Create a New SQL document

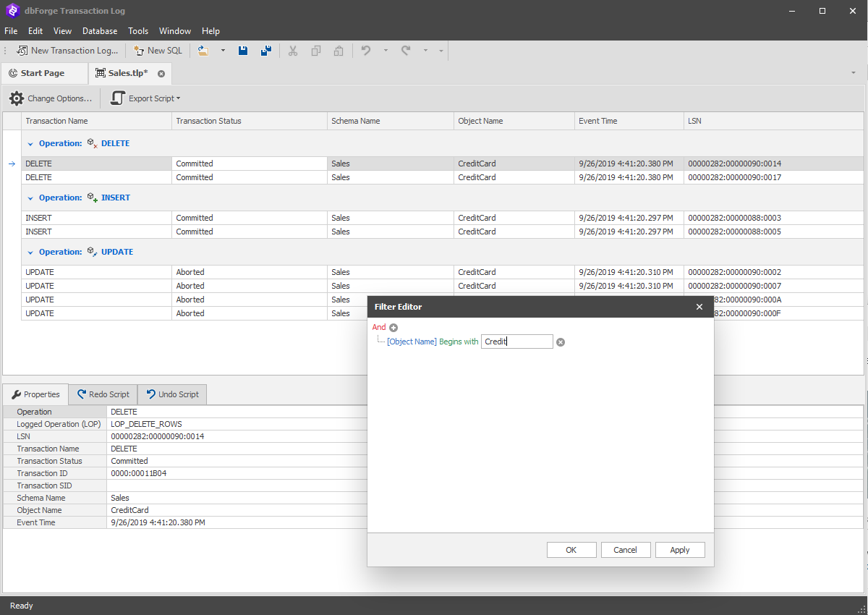click(158, 51)
